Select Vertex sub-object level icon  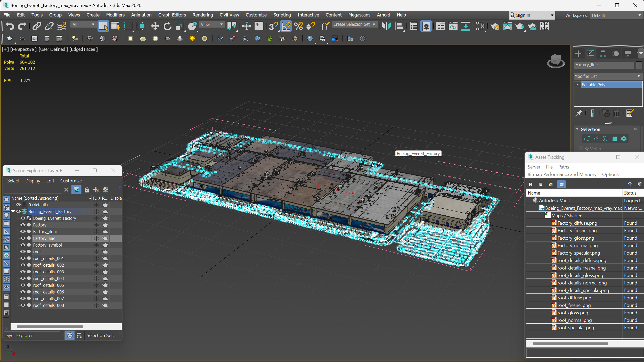(586, 139)
